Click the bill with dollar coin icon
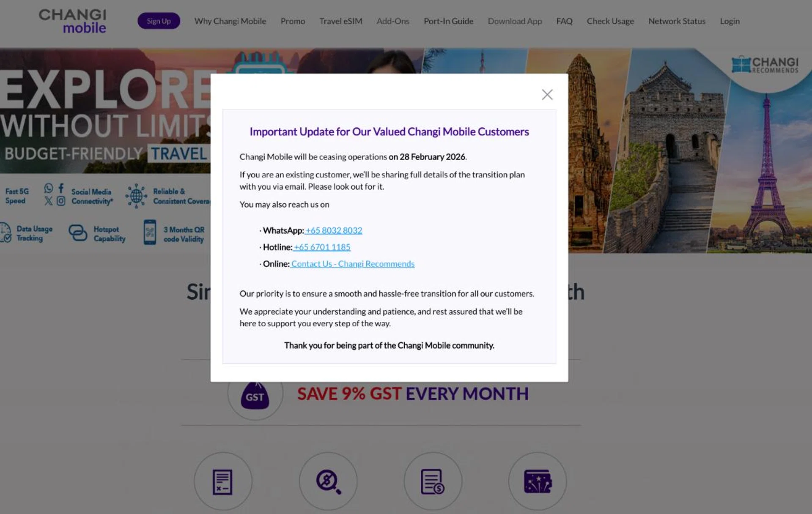 pos(432,481)
